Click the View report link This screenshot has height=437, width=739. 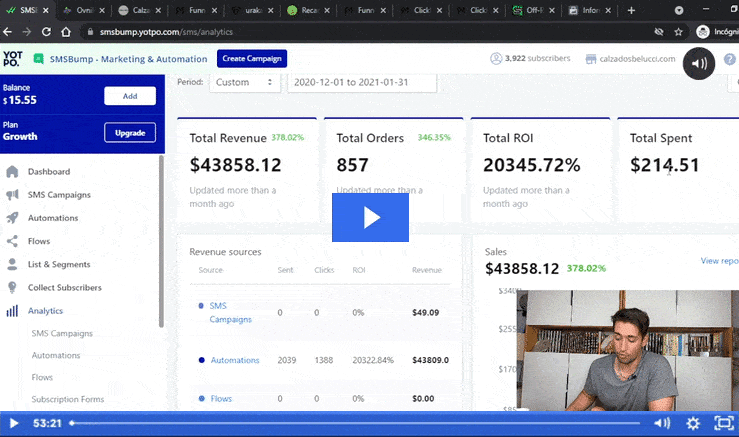coord(719,261)
